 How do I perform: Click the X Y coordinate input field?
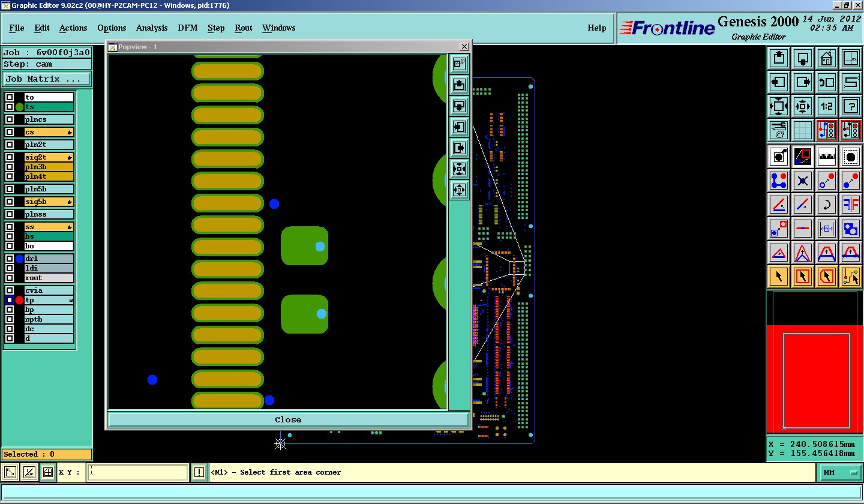click(x=138, y=473)
